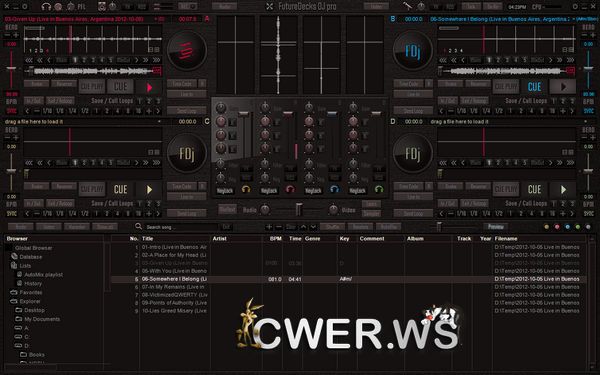The width and height of the screenshot is (600, 375).
Task: Jump to track end on deck A (>>>)
Action: 156,60
